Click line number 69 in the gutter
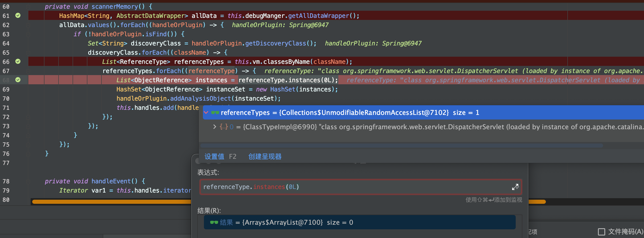The height and width of the screenshot is (238, 644). 6,89
